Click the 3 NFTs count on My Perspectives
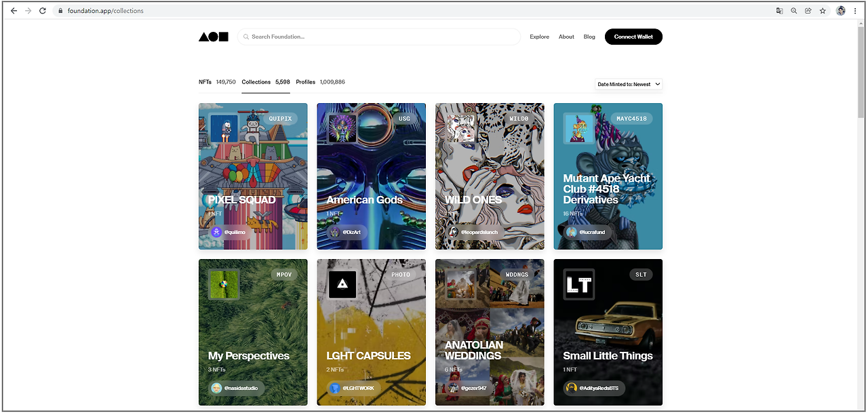The height and width of the screenshot is (415, 868). click(216, 370)
